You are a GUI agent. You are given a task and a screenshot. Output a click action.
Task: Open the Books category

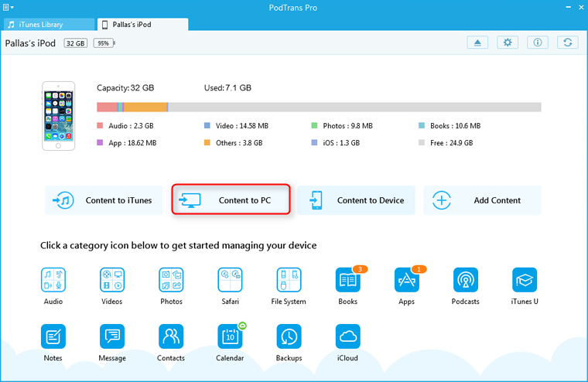point(348,280)
